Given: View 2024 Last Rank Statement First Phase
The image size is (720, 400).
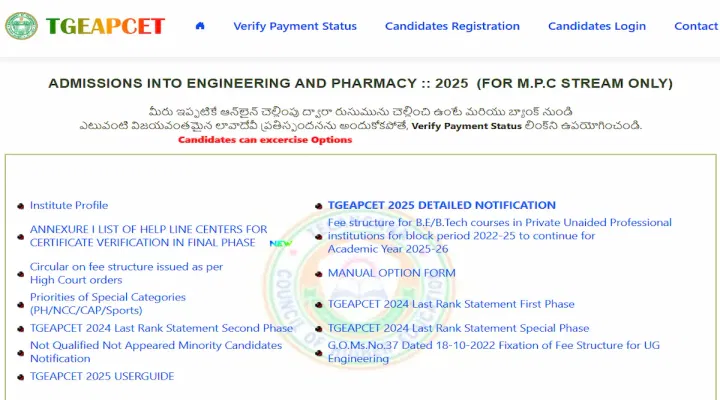Looking at the screenshot, I should pyautogui.click(x=451, y=304).
